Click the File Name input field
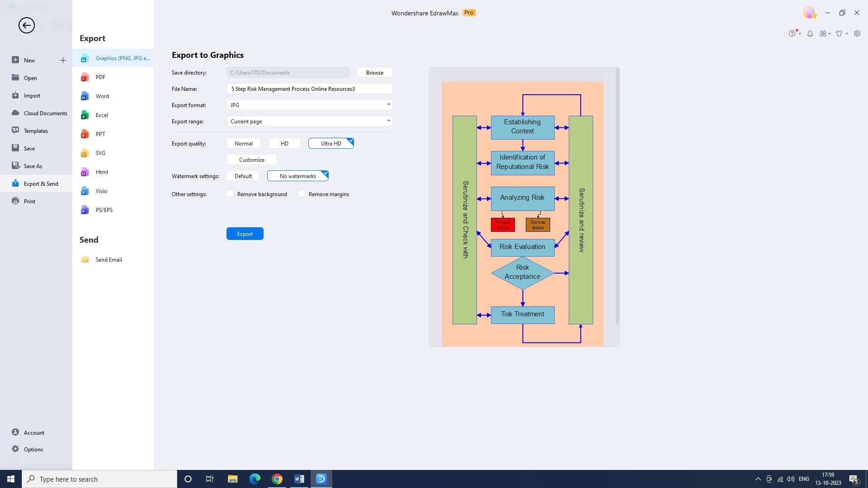Screen dimensions: 868x488 point(309,89)
